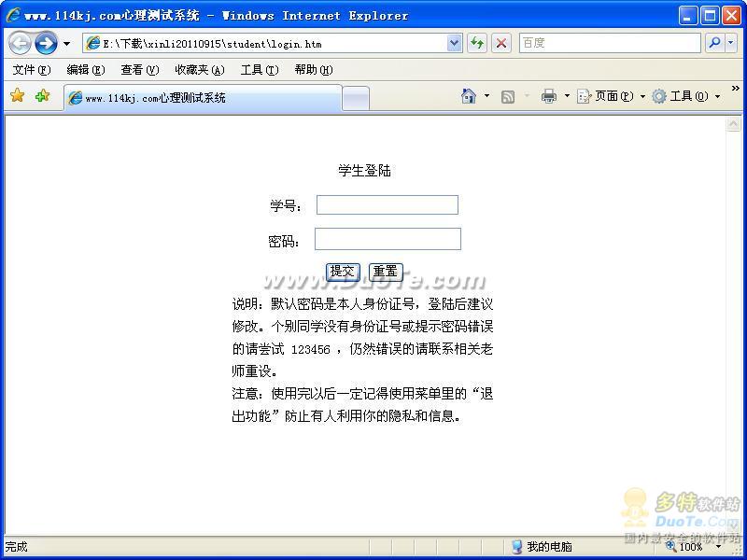Expand the command bar overflow chevron
This screenshot has width=747, height=560.
735,88
